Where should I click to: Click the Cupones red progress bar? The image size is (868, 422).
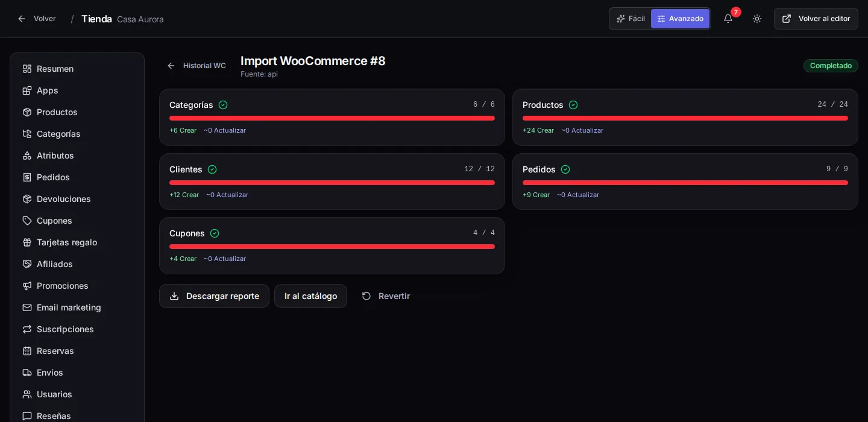332,247
